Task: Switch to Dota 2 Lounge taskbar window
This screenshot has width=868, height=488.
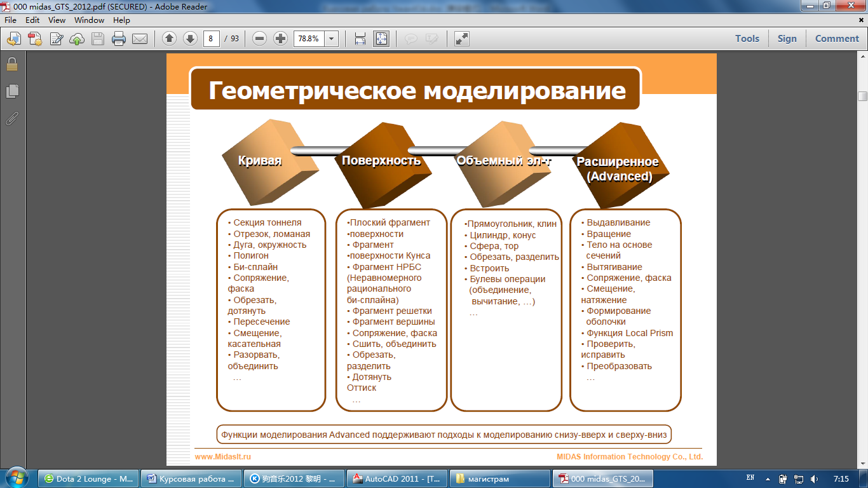Action: [x=89, y=478]
